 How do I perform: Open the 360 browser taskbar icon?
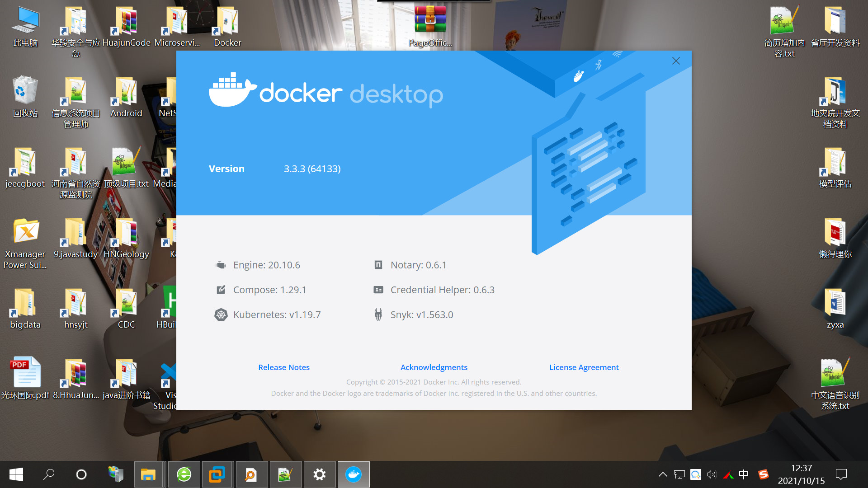click(x=184, y=474)
